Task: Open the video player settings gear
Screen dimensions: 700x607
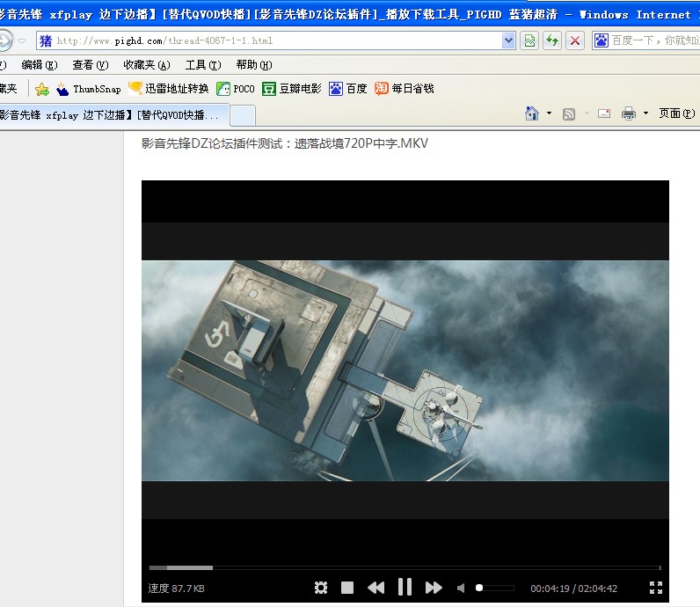Action: (x=320, y=588)
